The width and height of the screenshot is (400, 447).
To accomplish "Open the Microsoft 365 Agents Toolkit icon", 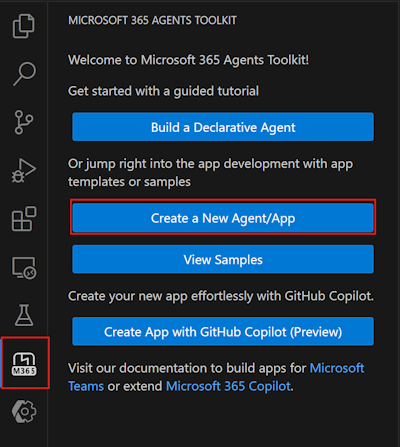I will click(x=24, y=364).
